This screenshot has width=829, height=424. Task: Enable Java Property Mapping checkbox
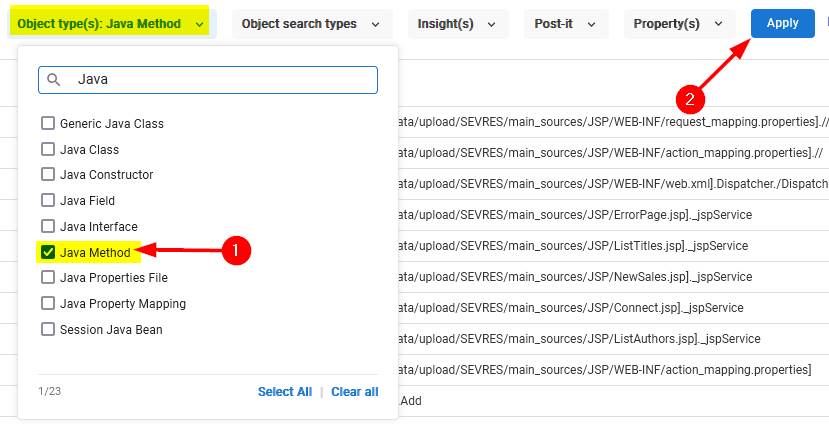pyautogui.click(x=48, y=304)
